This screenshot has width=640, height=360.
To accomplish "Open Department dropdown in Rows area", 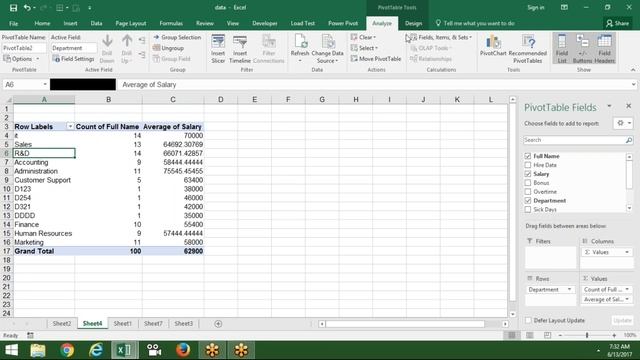I will (x=569, y=289).
